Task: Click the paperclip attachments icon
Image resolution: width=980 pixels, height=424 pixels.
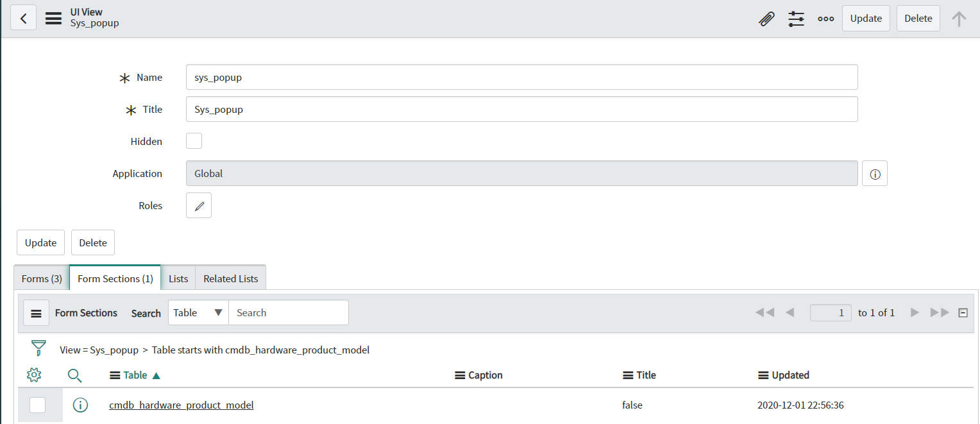Action: [x=766, y=19]
